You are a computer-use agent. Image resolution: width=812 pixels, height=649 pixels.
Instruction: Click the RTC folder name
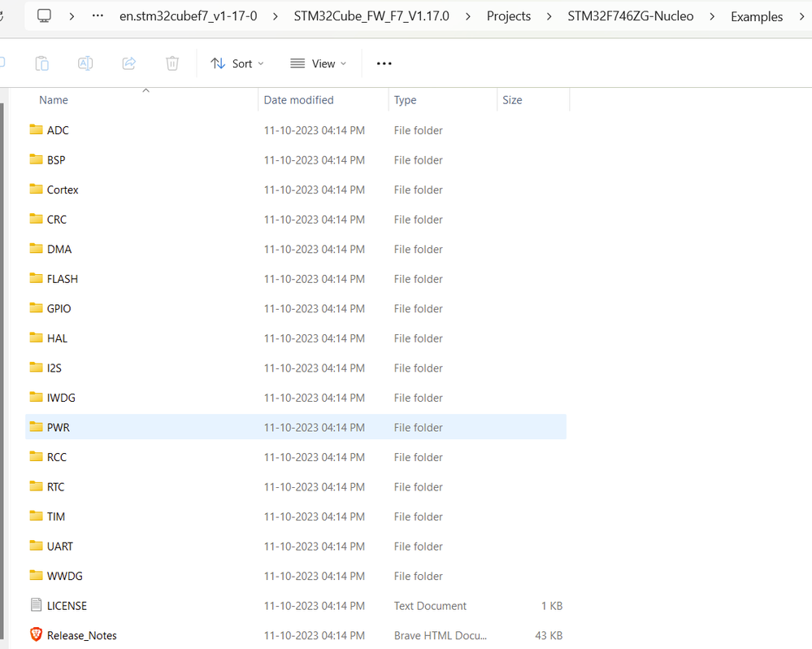56,487
